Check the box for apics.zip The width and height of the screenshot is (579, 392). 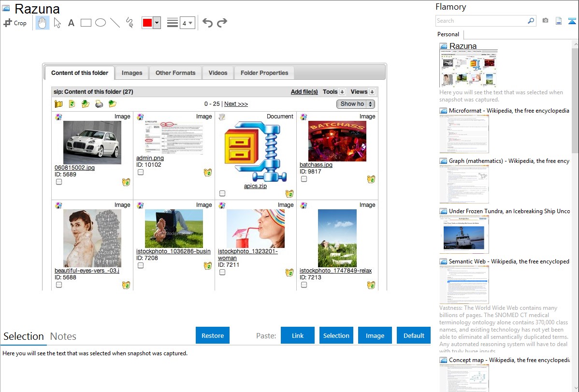point(222,193)
